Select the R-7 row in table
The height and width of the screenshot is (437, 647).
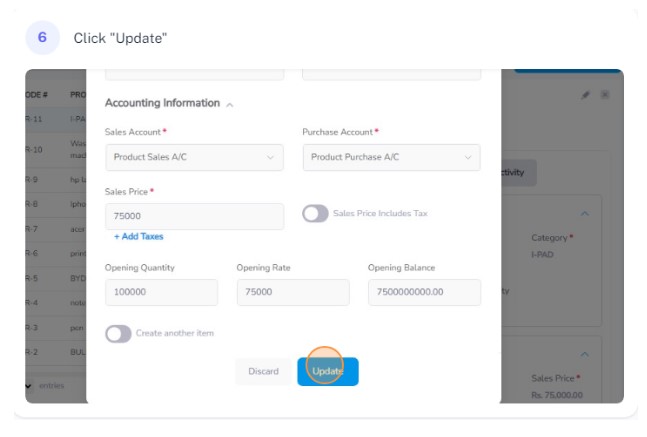click(x=56, y=229)
